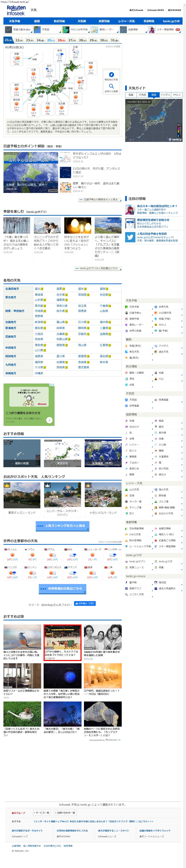Image resolution: width=186 pixels, height=868 pixels.
Task: Click the Rakuten Infoseek logo
Action: (16, 10)
